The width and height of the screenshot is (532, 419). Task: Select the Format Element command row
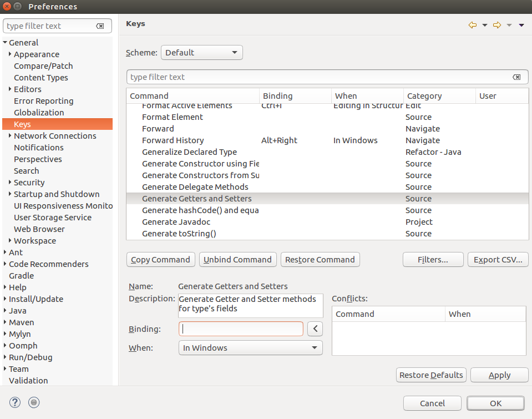tap(327, 117)
